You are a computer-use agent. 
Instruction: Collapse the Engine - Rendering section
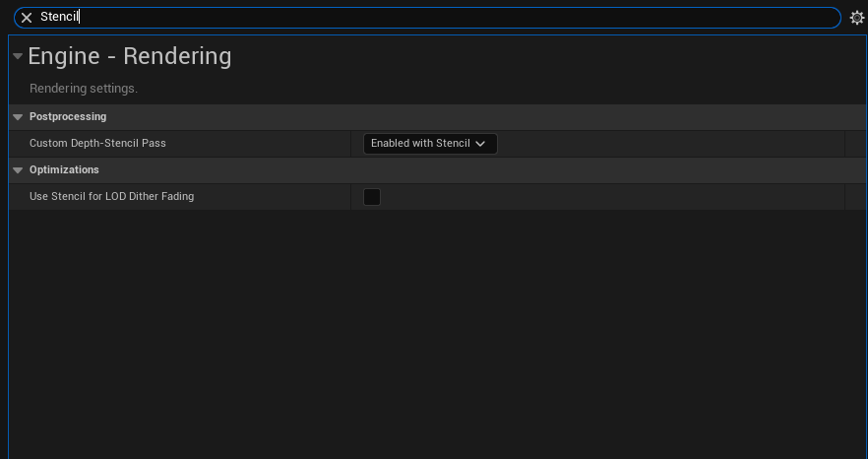pyautogui.click(x=18, y=56)
